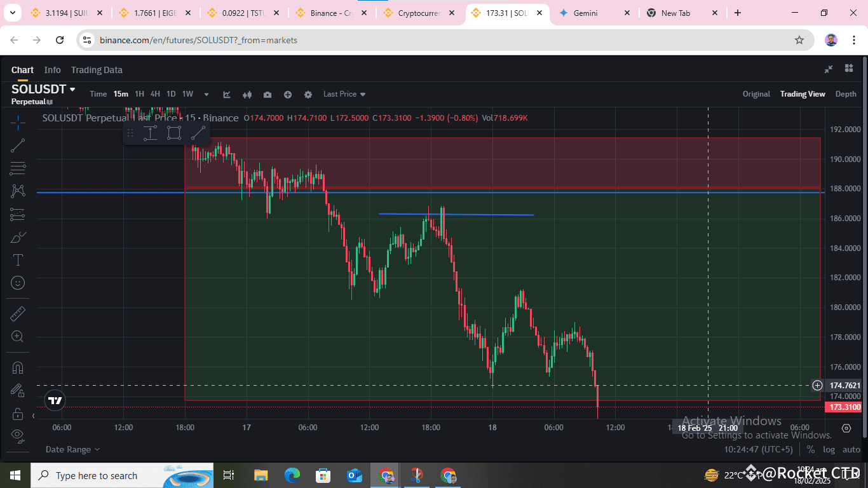Select the zoom-in magnifier tool
Screen dimensions: 868x488
pos(17,336)
